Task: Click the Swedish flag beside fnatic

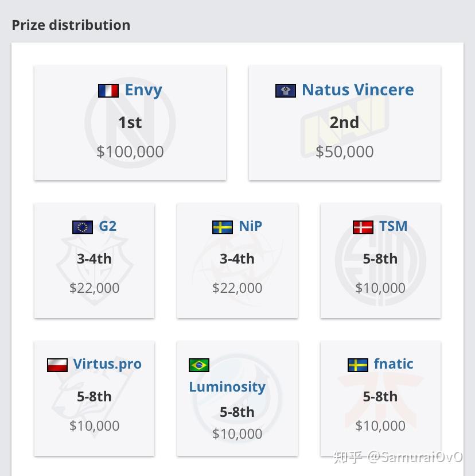Action: [x=358, y=365]
